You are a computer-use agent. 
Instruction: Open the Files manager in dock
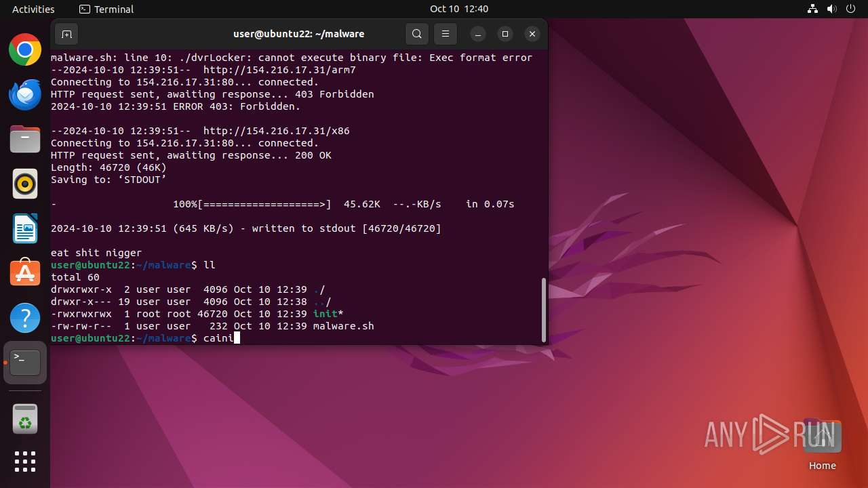(x=25, y=140)
